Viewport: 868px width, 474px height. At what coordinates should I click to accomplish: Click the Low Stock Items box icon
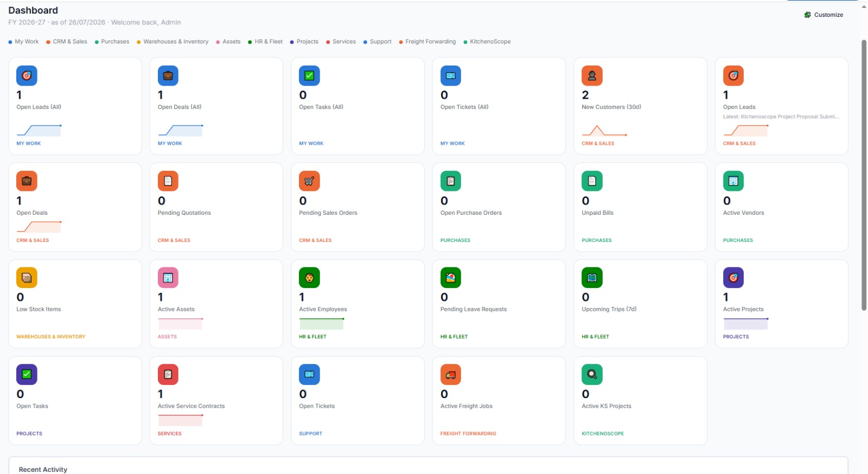(x=27, y=278)
